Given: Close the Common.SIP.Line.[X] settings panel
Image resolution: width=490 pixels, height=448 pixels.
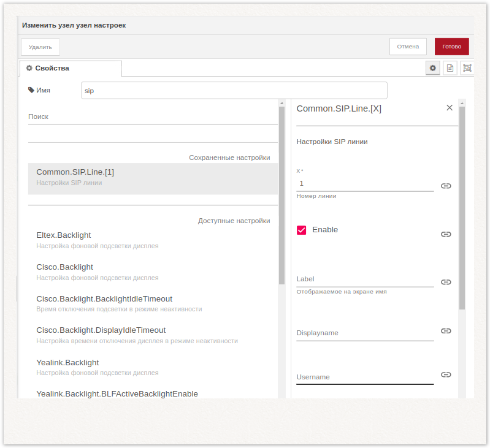Looking at the screenshot, I should pyautogui.click(x=449, y=108).
